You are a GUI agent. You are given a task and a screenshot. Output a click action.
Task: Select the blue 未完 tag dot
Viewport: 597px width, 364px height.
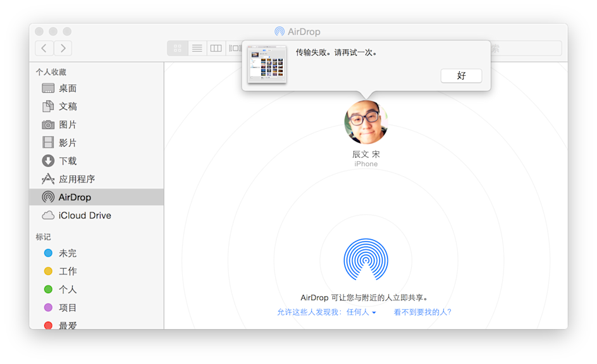pyautogui.click(x=48, y=253)
